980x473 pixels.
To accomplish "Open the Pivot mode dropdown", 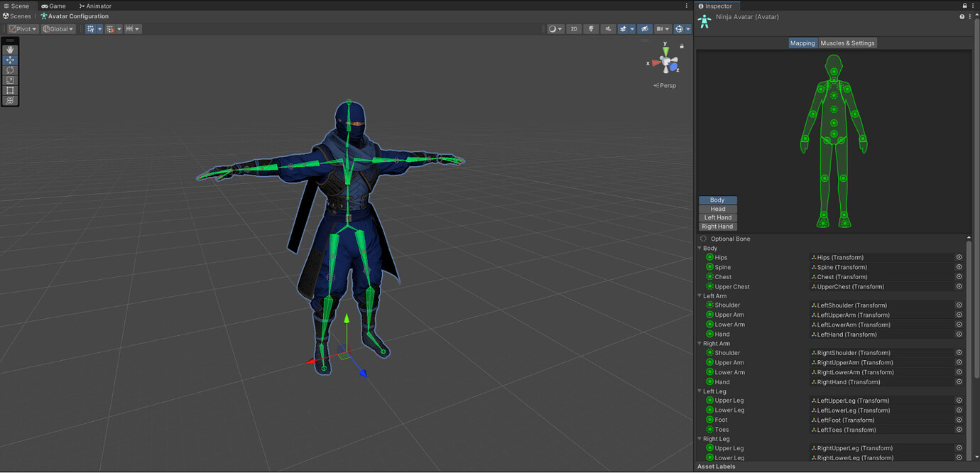I will click(x=21, y=28).
